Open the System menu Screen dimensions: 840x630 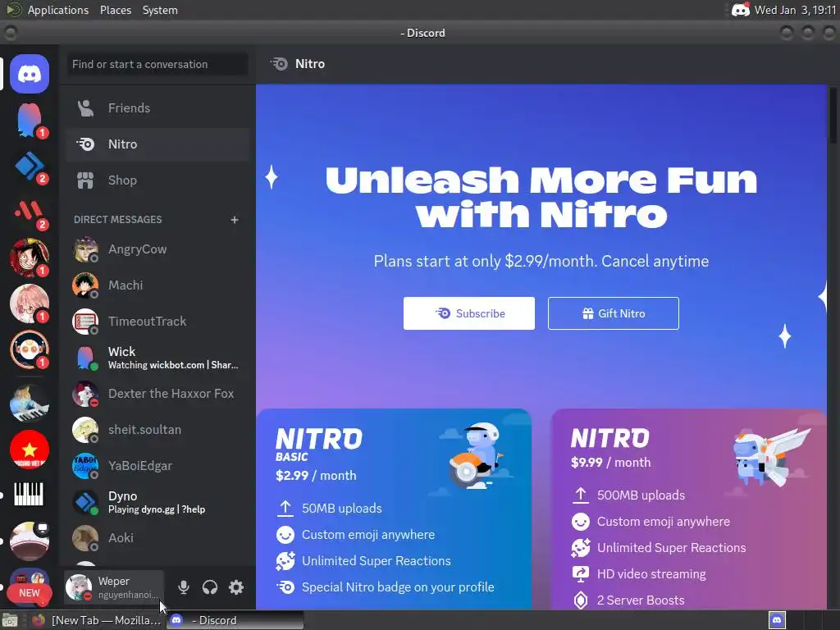coord(160,10)
